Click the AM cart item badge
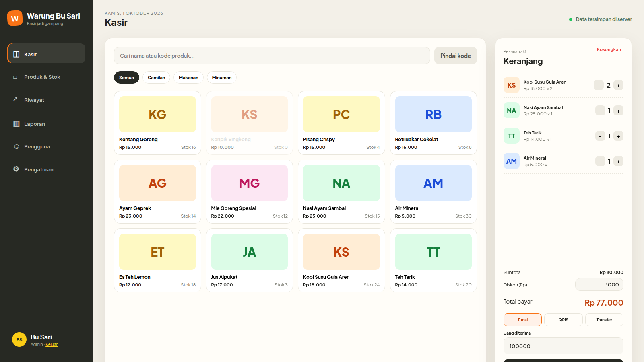The width and height of the screenshot is (644, 362). tap(512, 161)
